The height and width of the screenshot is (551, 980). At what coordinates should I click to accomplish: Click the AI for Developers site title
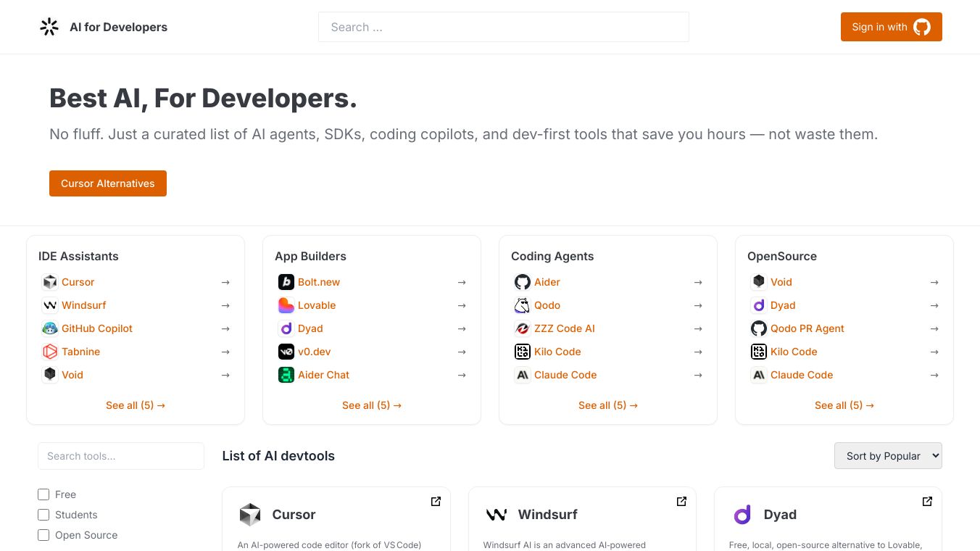pos(118,27)
